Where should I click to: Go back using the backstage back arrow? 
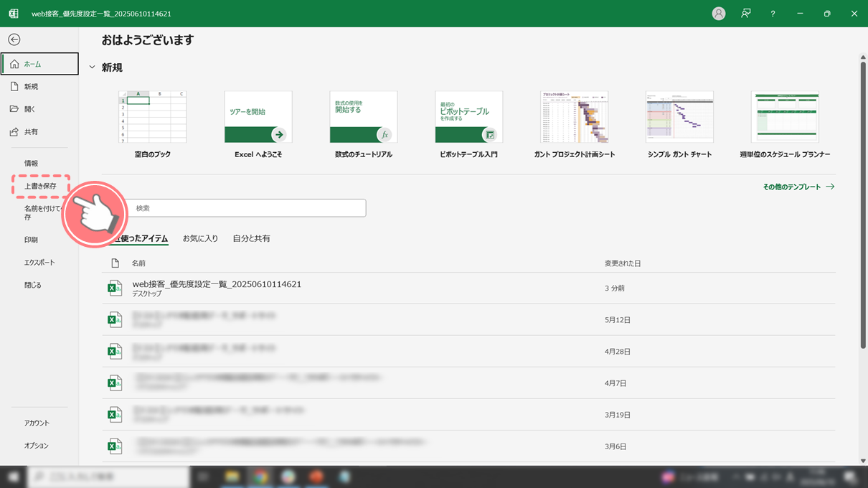(14, 39)
